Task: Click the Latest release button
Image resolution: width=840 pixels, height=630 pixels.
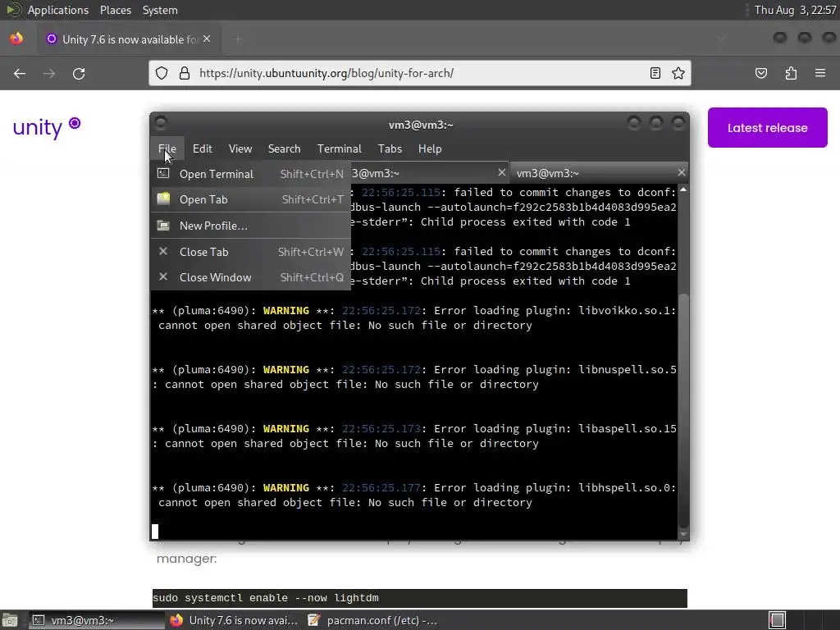Action: point(767,127)
